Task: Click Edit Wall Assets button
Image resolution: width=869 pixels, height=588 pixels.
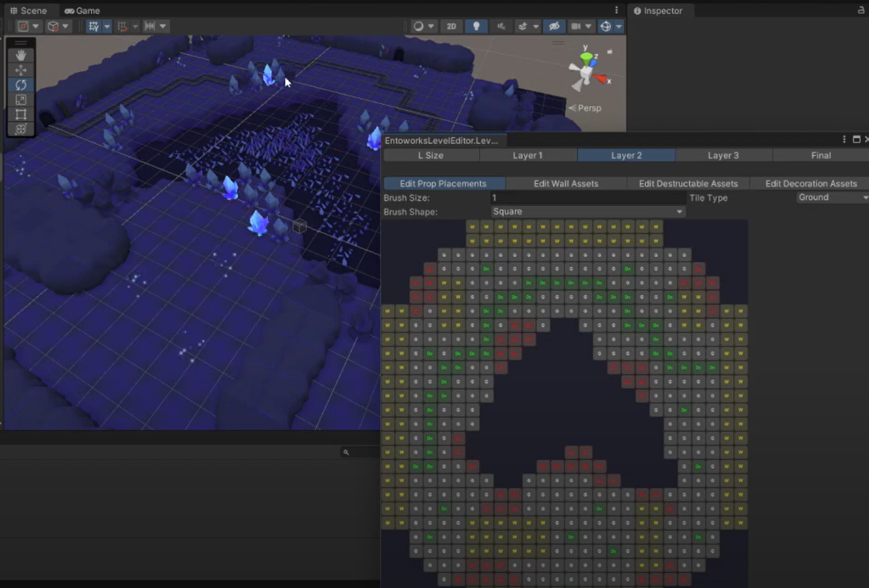Action: click(566, 183)
